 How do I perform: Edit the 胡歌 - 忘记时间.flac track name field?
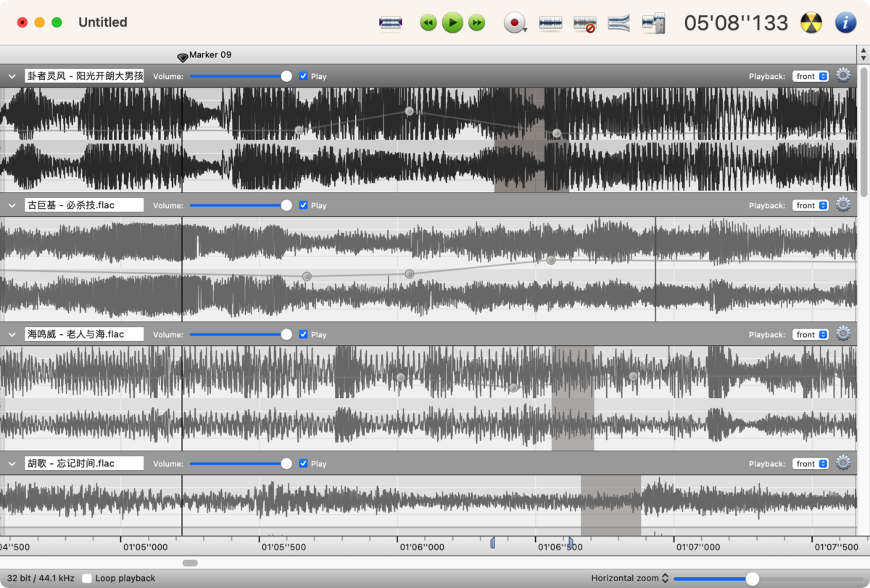point(84,463)
